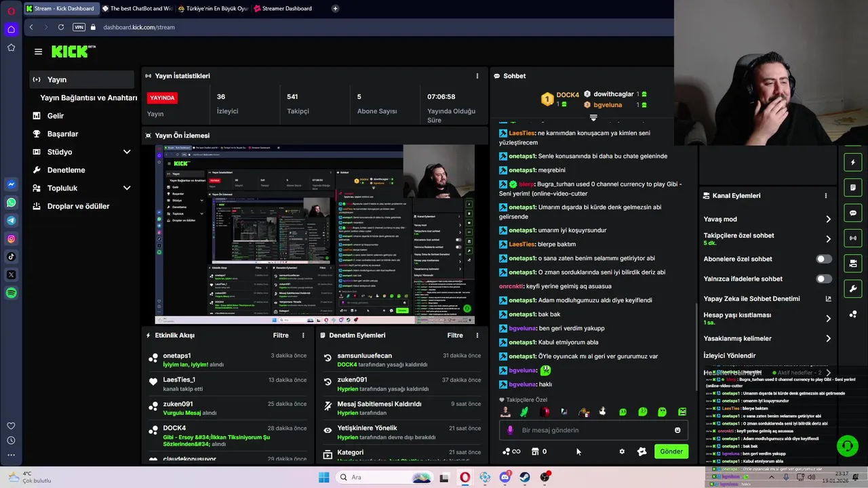Open the Etkinlik Akışı three-dot menu
The image size is (868, 488).
303,335
